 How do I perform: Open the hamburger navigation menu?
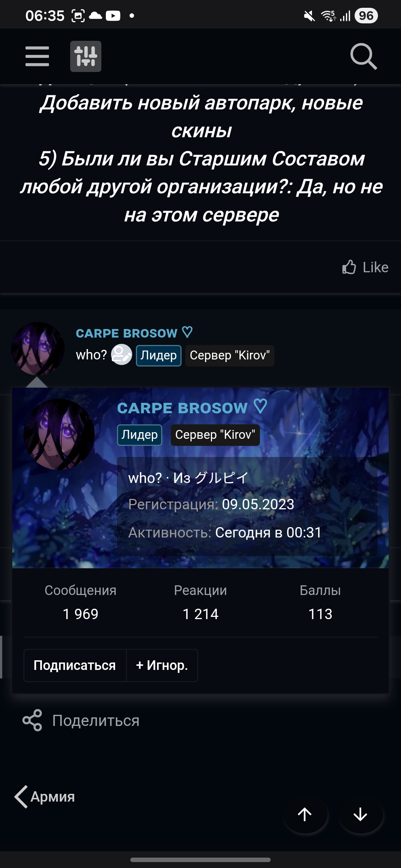[x=37, y=56]
